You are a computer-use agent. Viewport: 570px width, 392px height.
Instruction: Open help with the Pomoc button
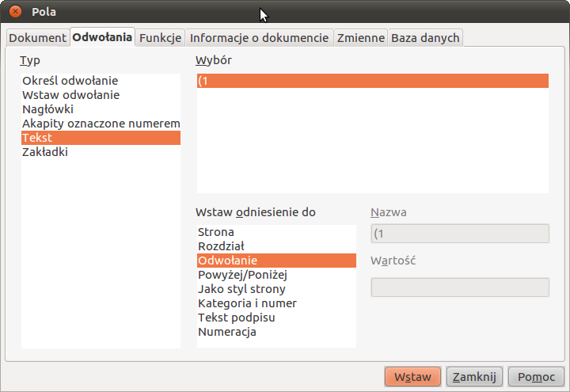coord(536,376)
